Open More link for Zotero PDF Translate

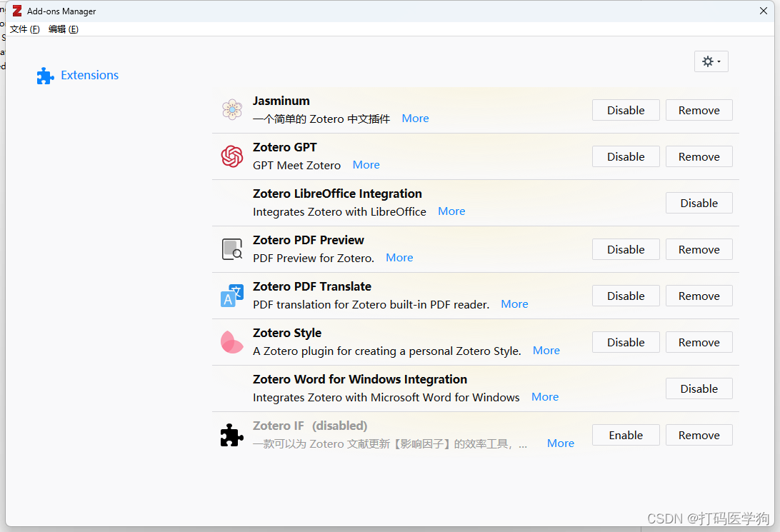(x=514, y=303)
